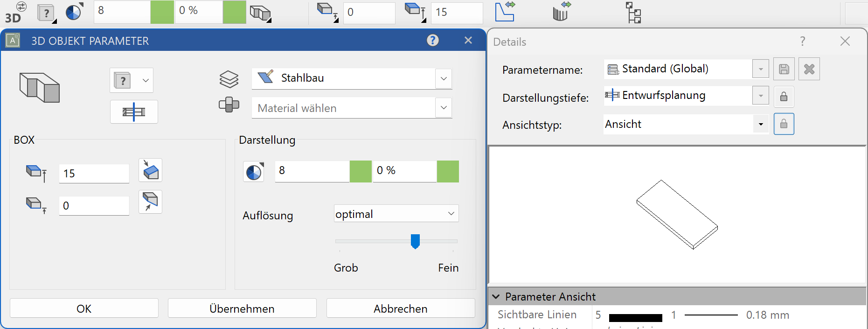868x329 pixels.
Task: Open help for 3D Objekt Parameter dialog
Action: tap(433, 41)
